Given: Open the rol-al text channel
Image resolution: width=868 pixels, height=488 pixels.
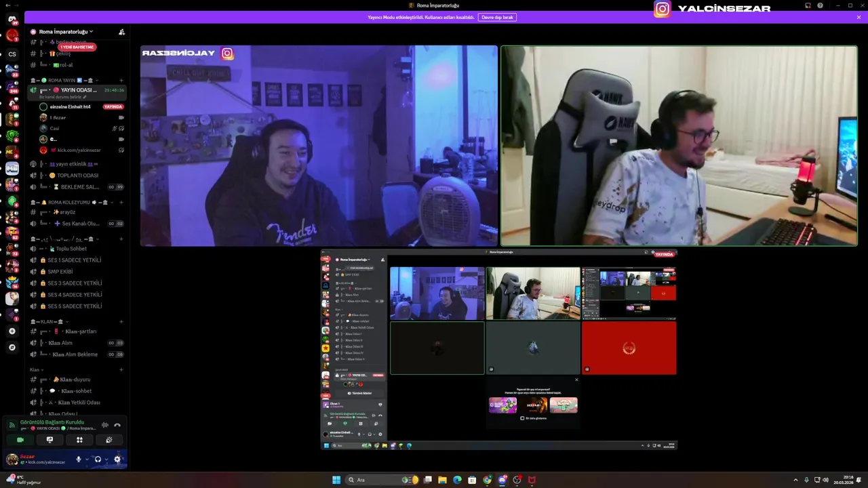Looking at the screenshot, I should coord(77,65).
